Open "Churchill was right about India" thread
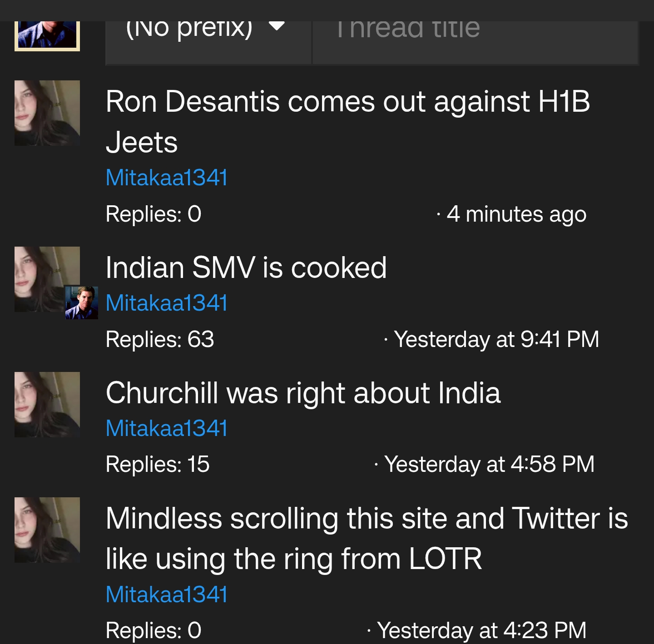Screen dimensions: 654x644 click(x=303, y=393)
